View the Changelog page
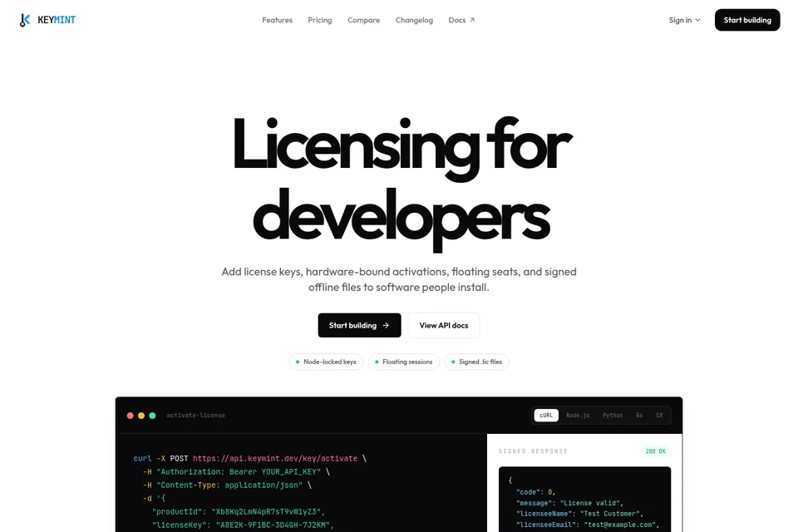Screen dimensions: 798x532 click(414, 20)
